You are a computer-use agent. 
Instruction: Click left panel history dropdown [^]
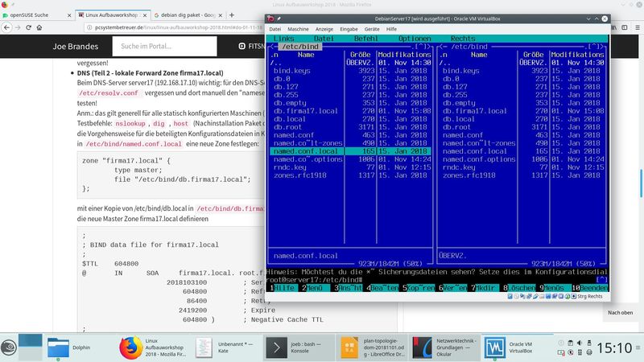[x=420, y=47]
